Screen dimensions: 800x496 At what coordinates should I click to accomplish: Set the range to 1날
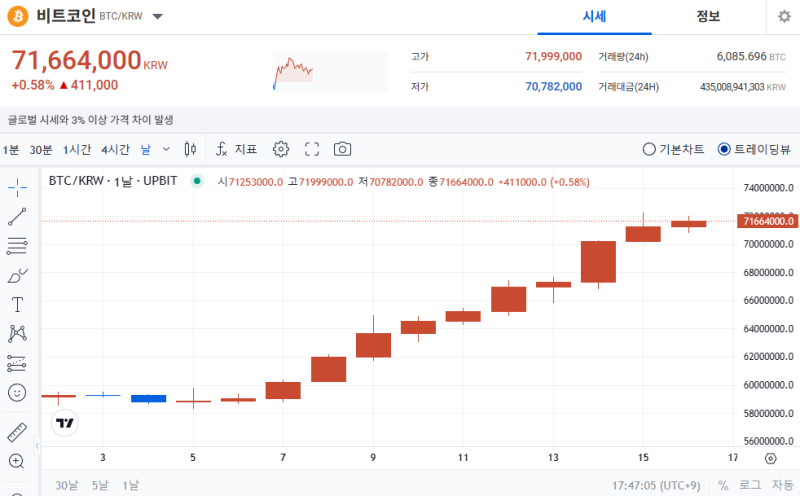coord(131,485)
